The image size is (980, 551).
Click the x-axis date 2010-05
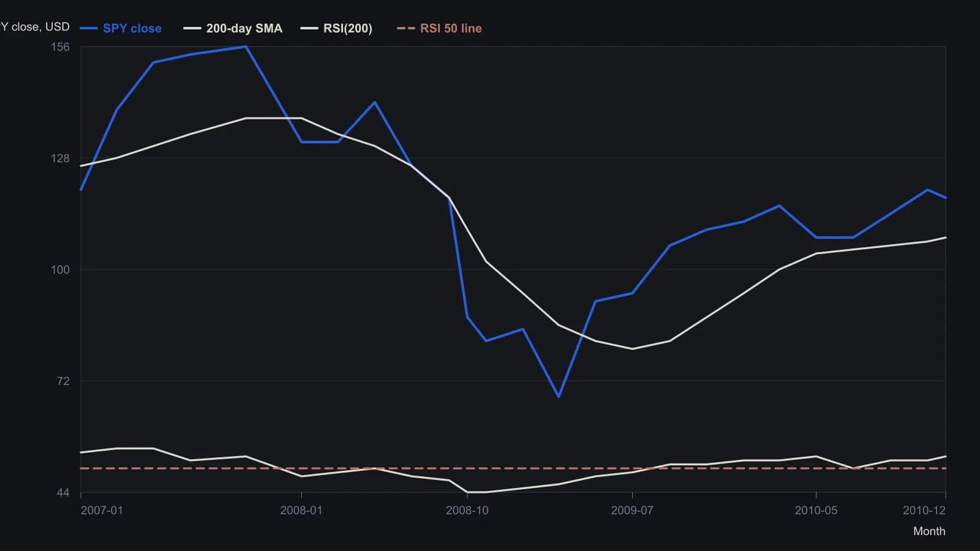click(816, 511)
